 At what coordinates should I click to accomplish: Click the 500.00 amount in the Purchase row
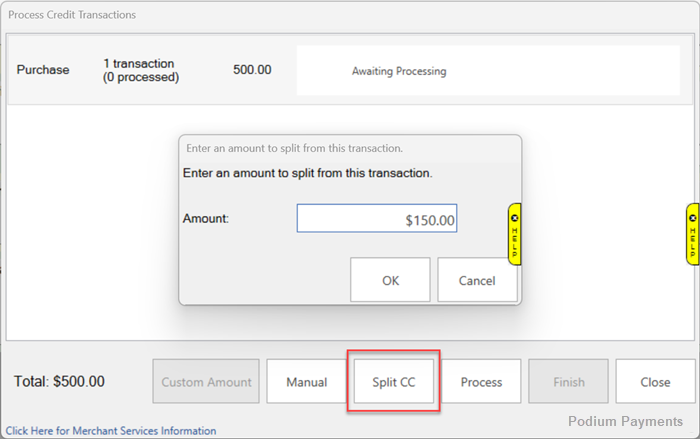(x=252, y=70)
